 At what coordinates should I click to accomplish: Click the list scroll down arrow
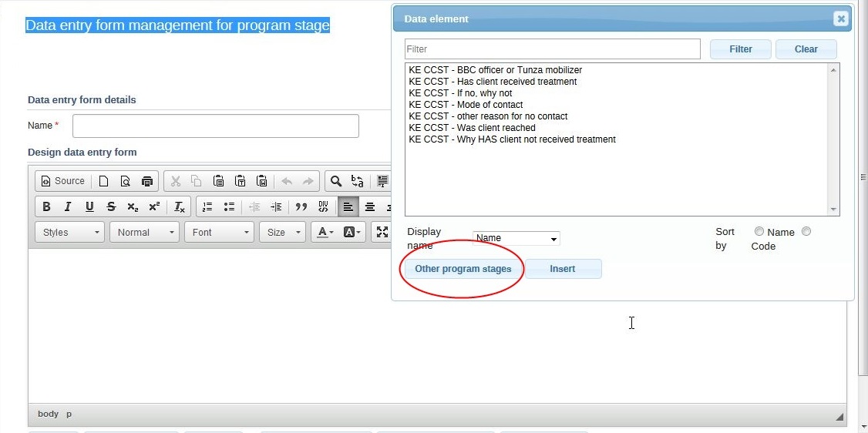833,210
